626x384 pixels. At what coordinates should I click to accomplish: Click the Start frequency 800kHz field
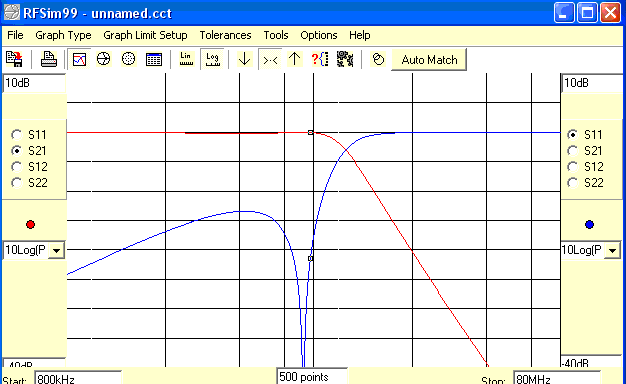pos(78,378)
